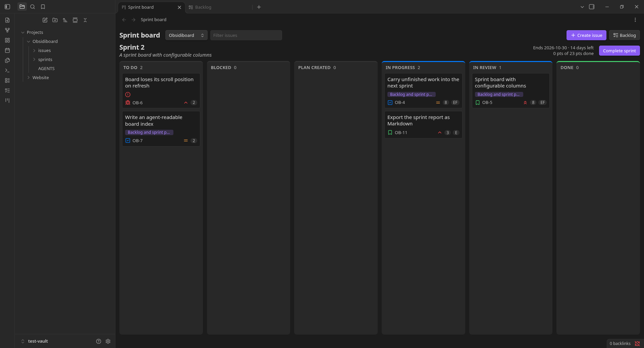The image size is (644, 348).
Task: Toggle the right sidebar
Action: coord(592,7)
